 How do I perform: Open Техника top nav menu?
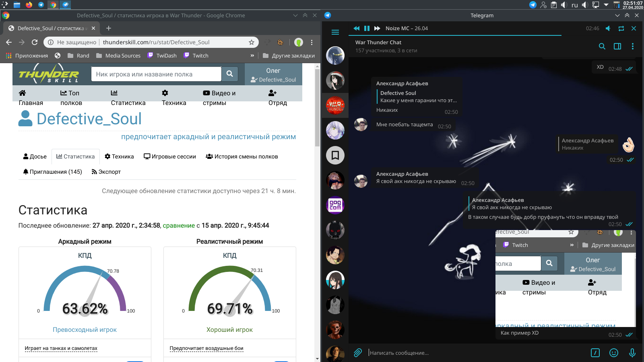click(x=174, y=98)
